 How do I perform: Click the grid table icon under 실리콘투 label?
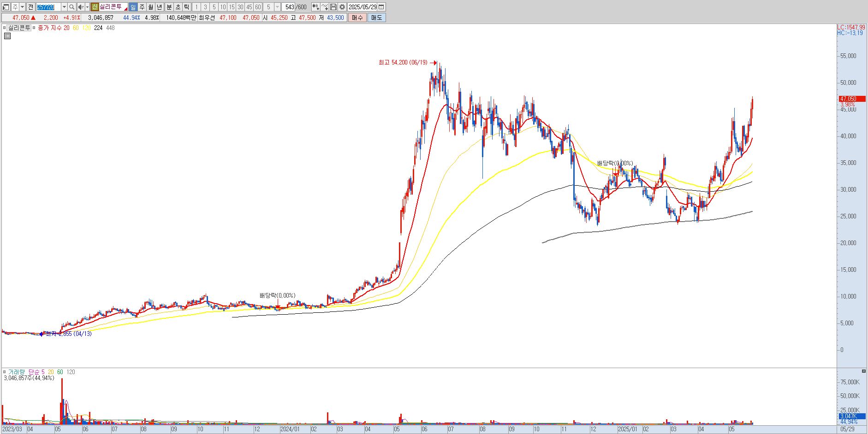(7, 35)
